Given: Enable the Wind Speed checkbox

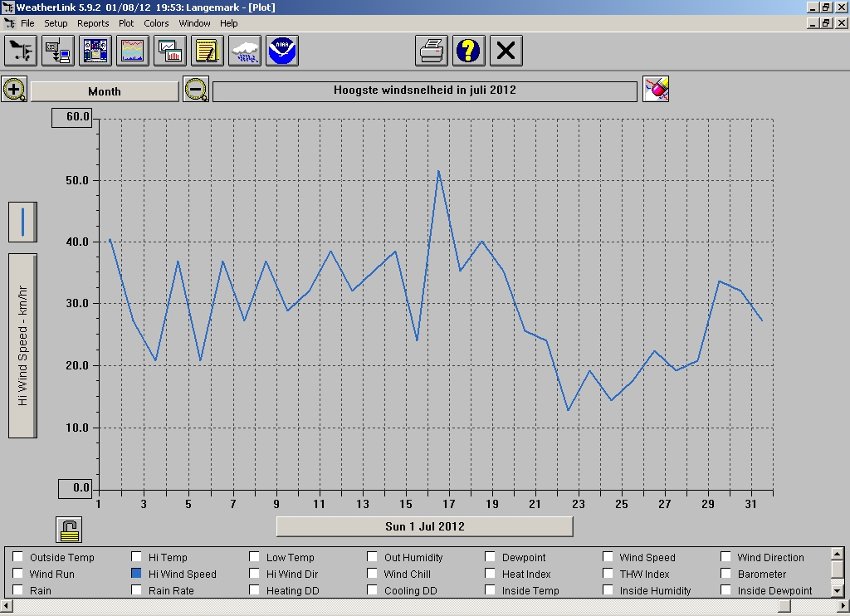Looking at the screenshot, I should click(x=608, y=557).
